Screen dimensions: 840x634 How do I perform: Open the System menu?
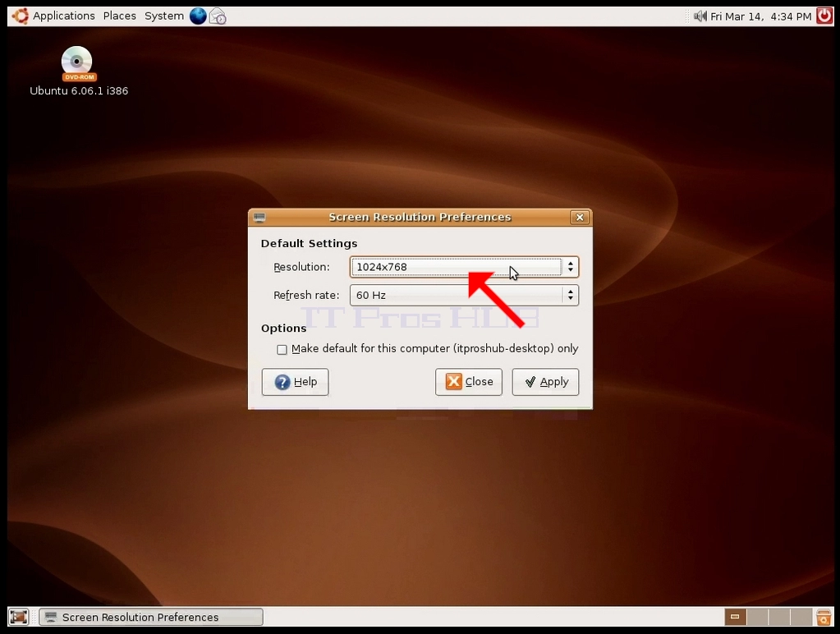164,16
